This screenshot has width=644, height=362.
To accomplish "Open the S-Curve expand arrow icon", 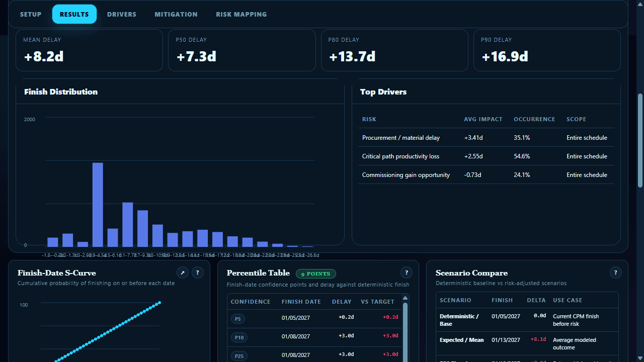I will 183,273.
